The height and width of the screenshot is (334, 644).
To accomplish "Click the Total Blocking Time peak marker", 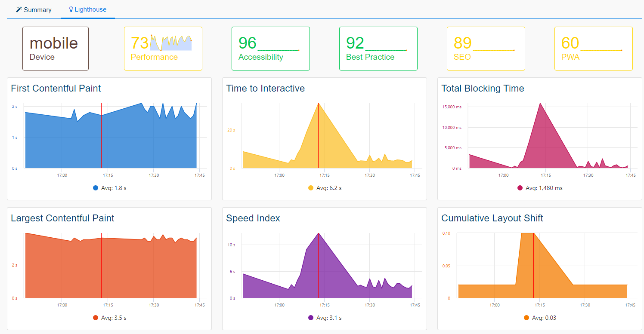I will pos(540,104).
